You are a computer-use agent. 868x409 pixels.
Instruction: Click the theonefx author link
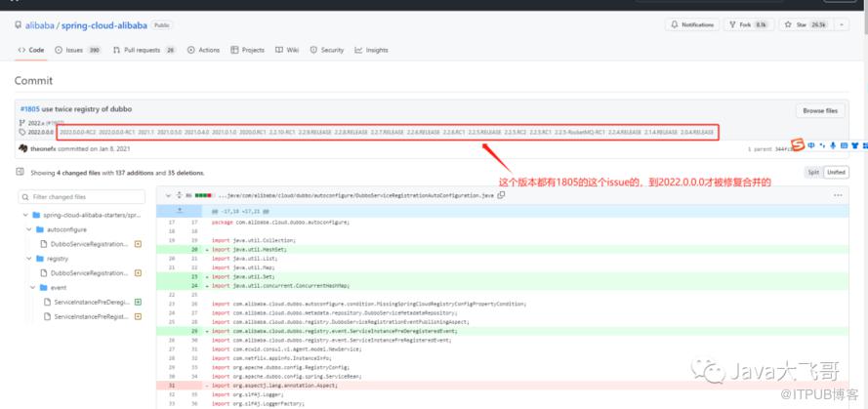click(x=43, y=149)
